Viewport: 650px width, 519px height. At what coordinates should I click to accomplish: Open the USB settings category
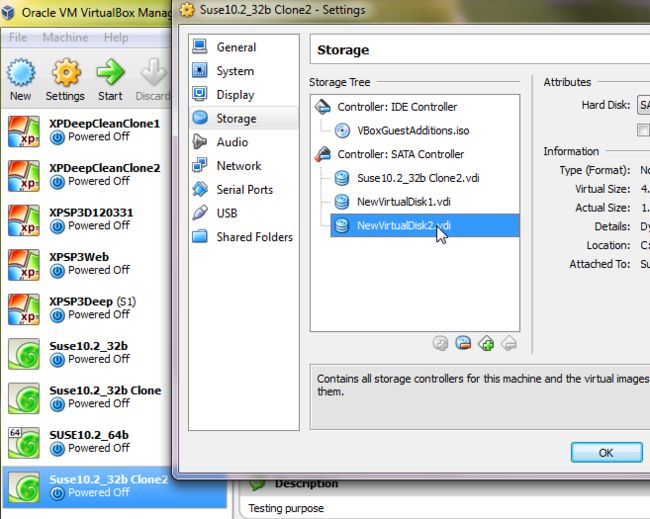click(243, 213)
